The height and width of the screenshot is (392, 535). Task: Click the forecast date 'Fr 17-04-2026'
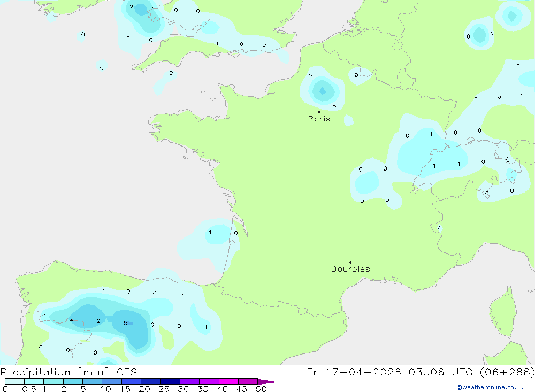(354, 372)
